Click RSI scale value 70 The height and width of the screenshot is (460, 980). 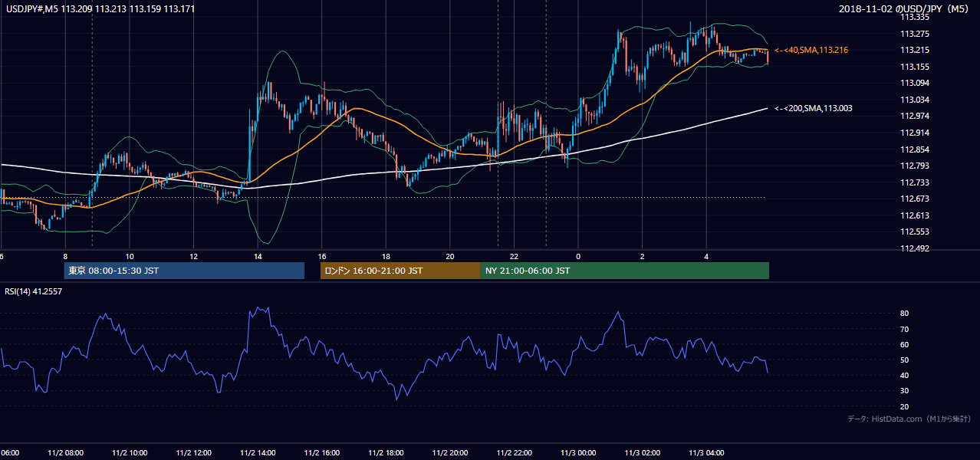point(904,329)
